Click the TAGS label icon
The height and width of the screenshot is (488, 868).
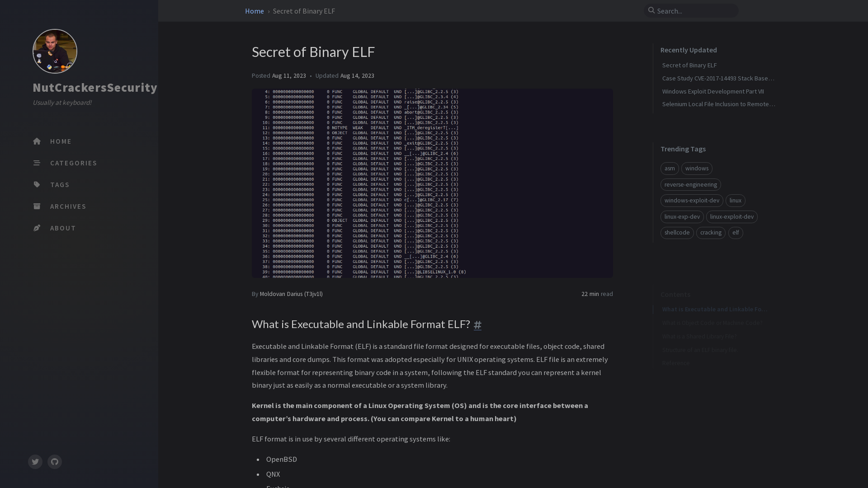(37, 184)
